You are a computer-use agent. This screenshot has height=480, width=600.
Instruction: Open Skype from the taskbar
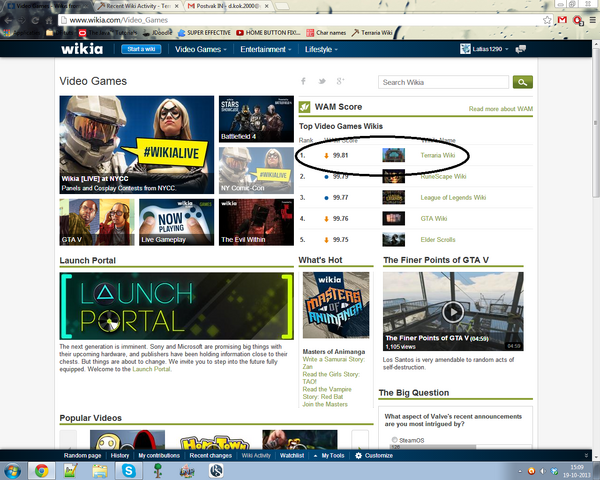click(129, 470)
